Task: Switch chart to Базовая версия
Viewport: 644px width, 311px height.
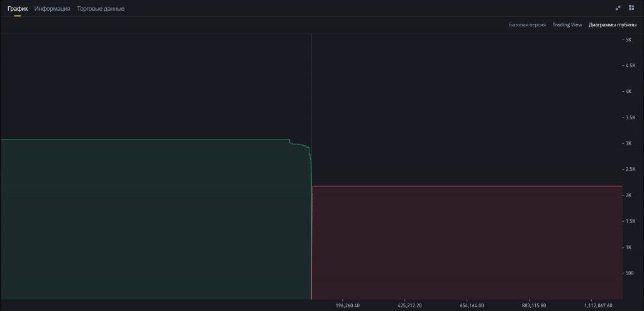Action: [x=527, y=25]
